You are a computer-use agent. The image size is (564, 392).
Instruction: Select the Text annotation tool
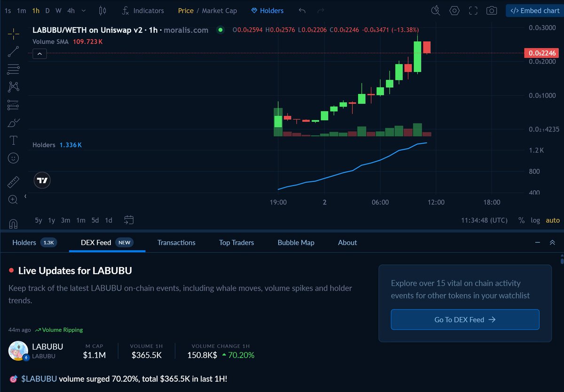click(14, 140)
